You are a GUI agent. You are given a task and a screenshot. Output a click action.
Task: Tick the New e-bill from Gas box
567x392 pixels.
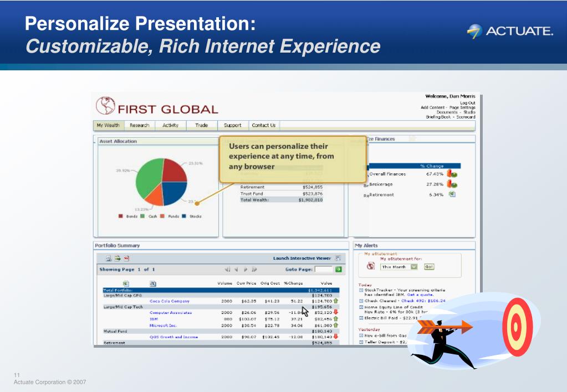[361, 336]
